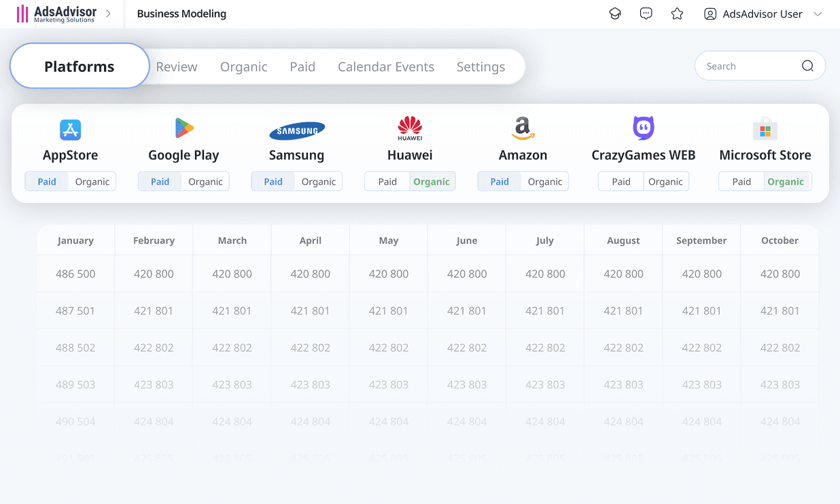Toggle Paid for Google Play

[160, 181]
